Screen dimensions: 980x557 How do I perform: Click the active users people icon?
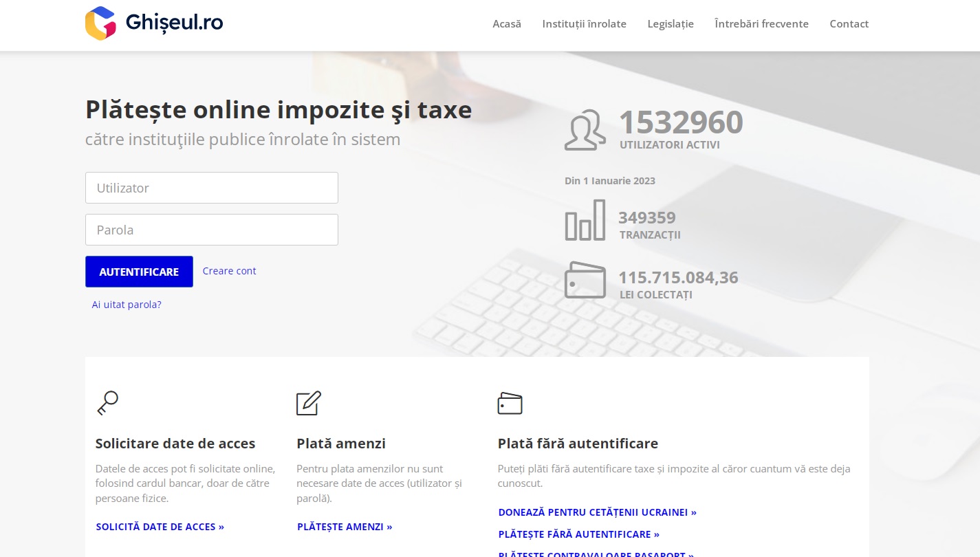585,130
